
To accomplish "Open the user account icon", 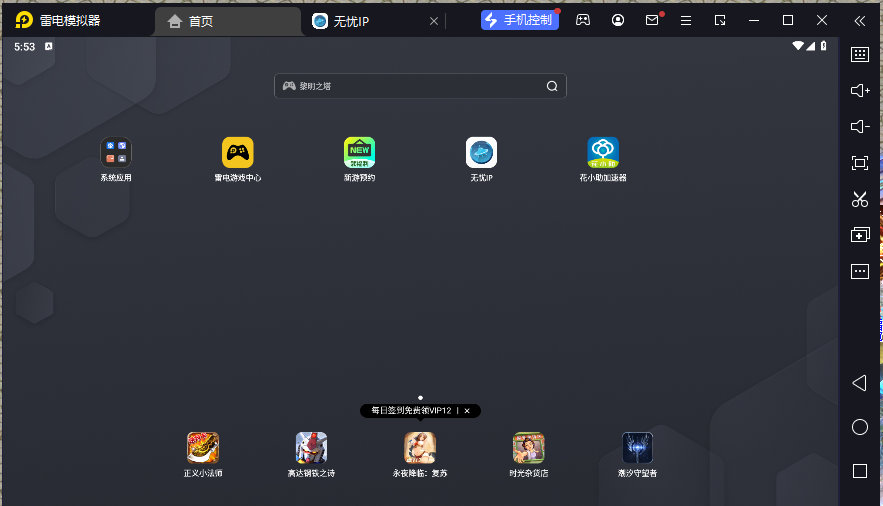I will [618, 20].
